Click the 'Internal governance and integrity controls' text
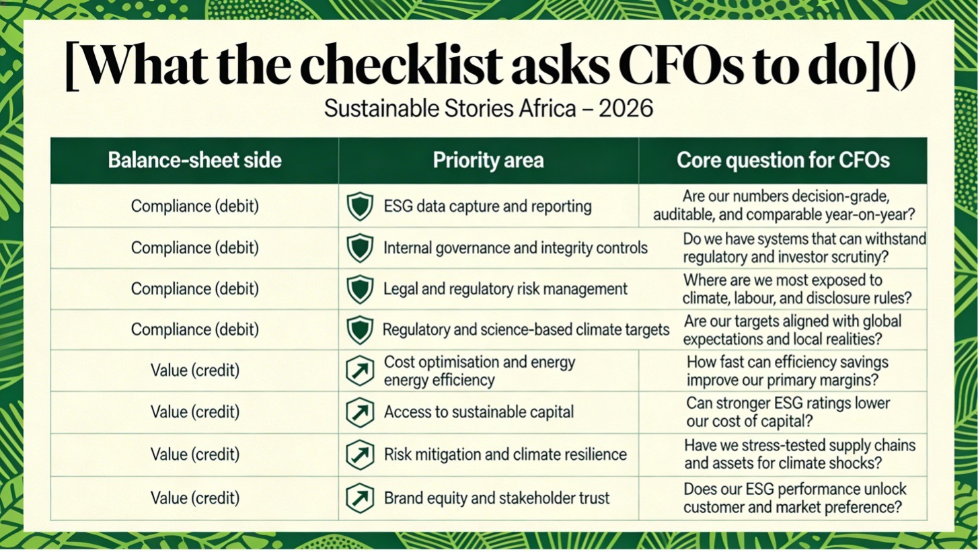Viewport: 980px width, 552px height. point(515,248)
